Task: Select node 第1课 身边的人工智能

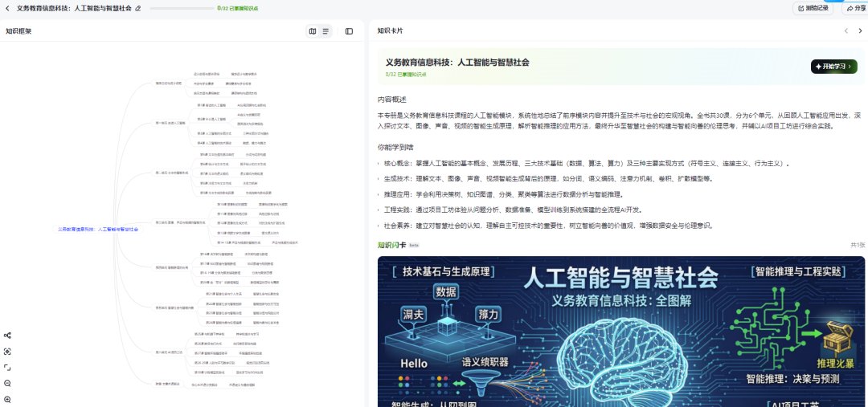Action: pyautogui.click(x=211, y=104)
